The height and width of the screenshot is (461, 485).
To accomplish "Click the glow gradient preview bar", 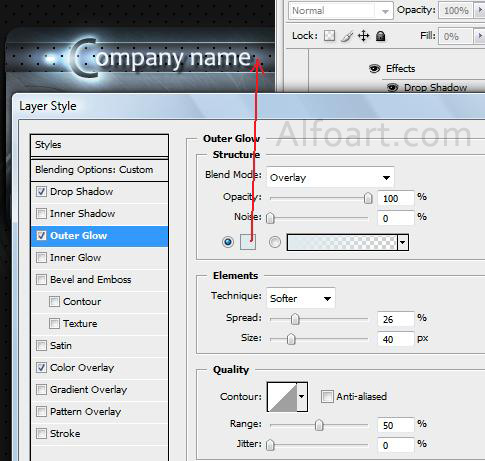I will [342, 242].
